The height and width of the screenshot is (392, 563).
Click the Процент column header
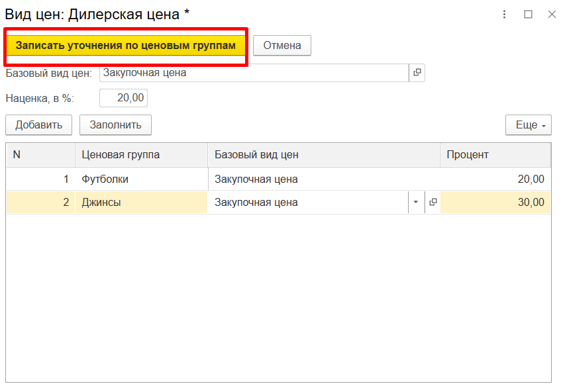click(494, 155)
